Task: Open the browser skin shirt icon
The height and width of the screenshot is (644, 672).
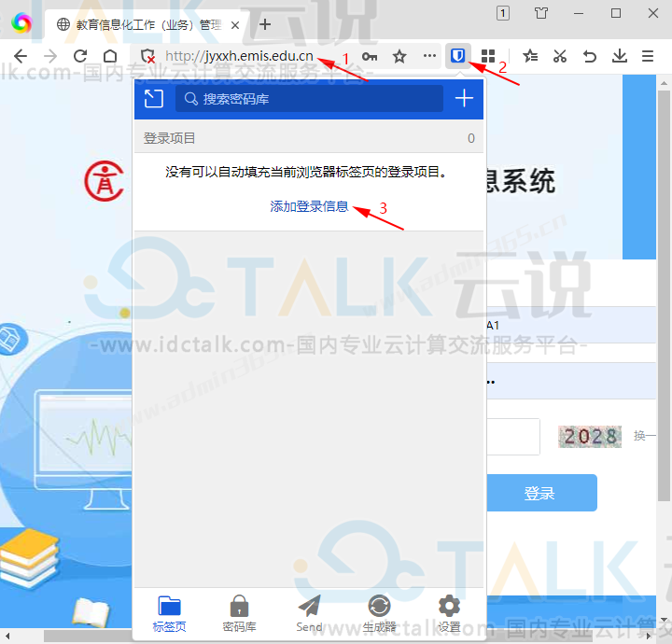Action: (540, 13)
